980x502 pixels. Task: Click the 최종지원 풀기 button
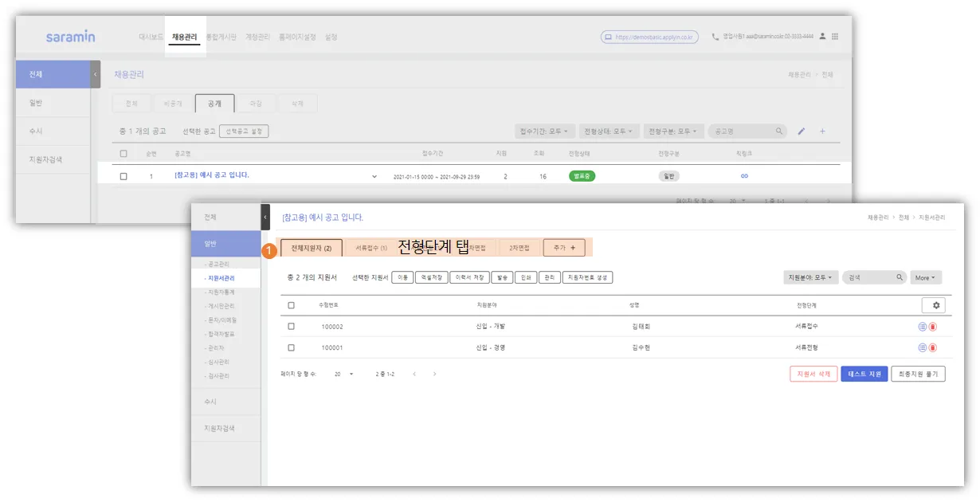point(918,374)
